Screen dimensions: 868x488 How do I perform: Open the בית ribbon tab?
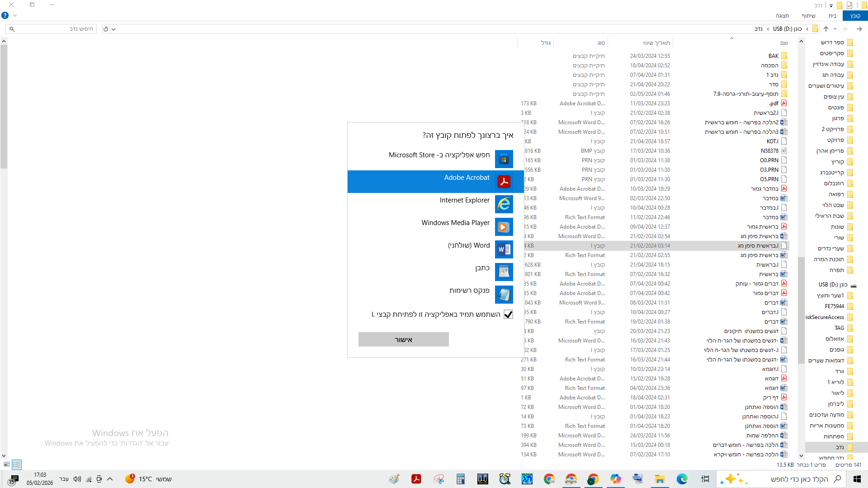click(x=832, y=16)
